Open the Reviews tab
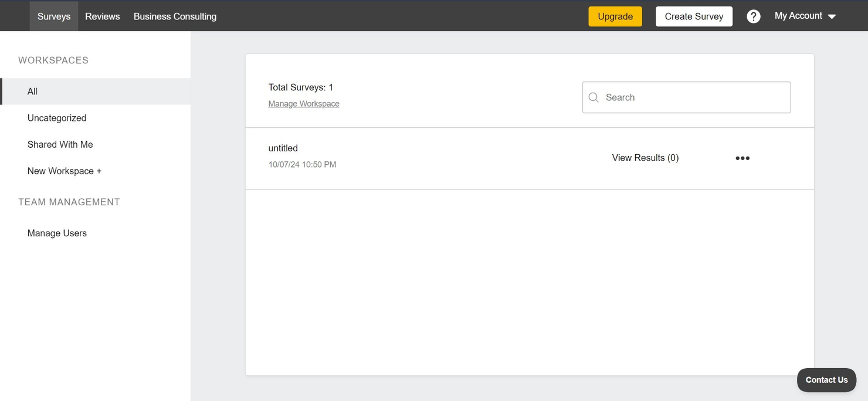Viewport: 868px width, 401px height. point(103,16)
